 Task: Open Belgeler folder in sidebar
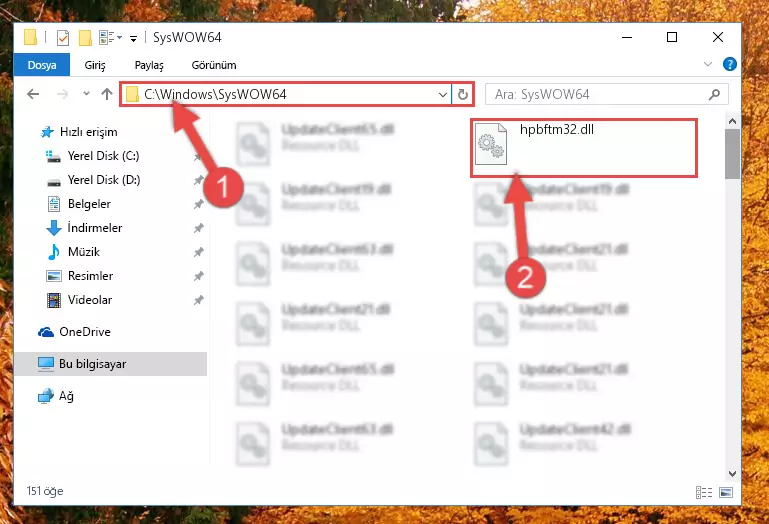79,204
